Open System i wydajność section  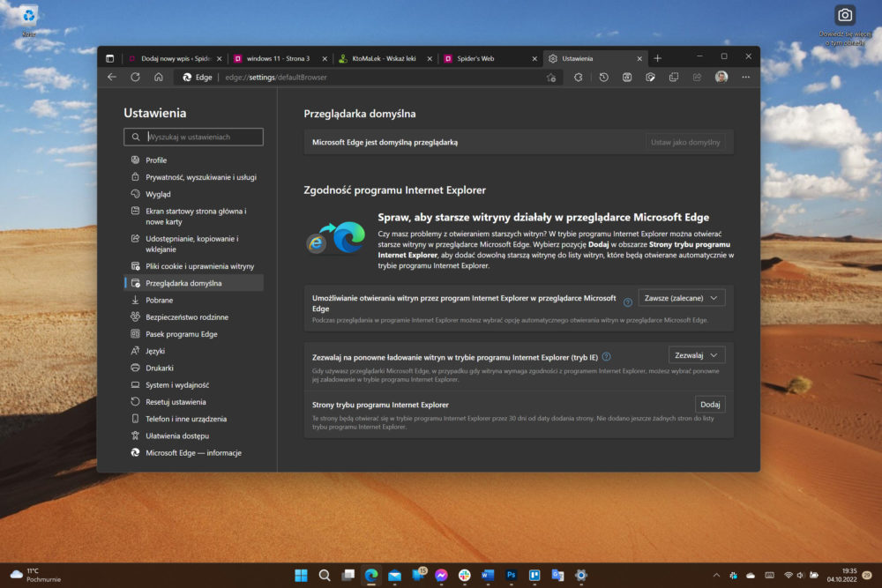pyautogui.click(x=193, y=385)
